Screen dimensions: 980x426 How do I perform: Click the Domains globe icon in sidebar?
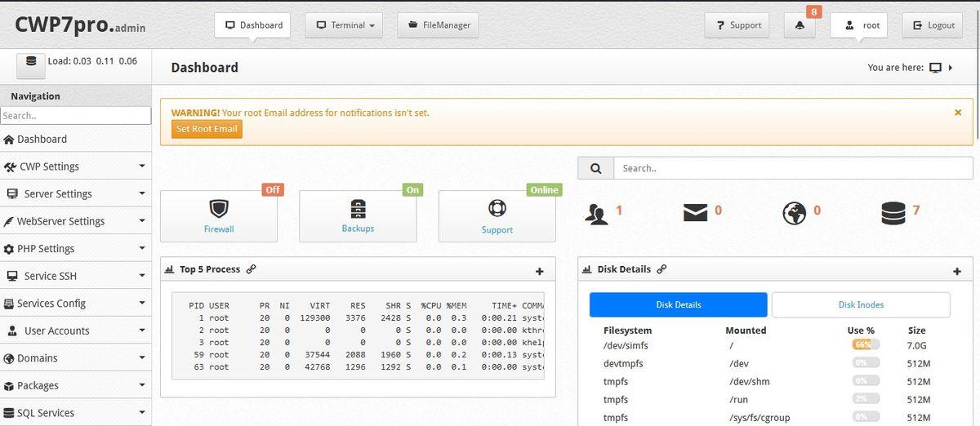point(9,358)
